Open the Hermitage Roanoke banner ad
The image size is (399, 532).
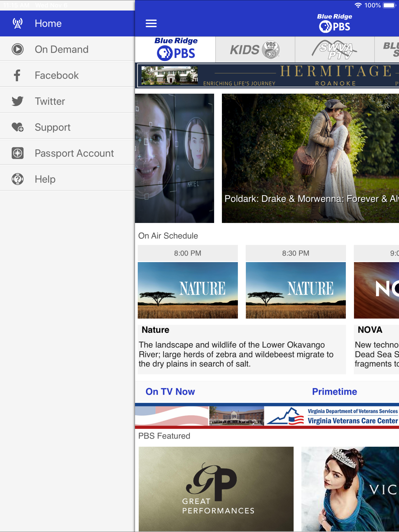(x=268, y=76)
